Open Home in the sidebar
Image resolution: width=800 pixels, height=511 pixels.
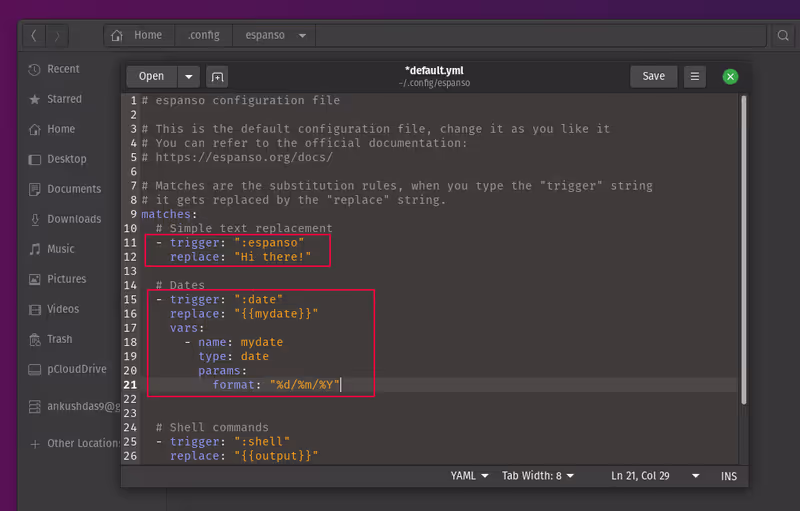point(61,129)
